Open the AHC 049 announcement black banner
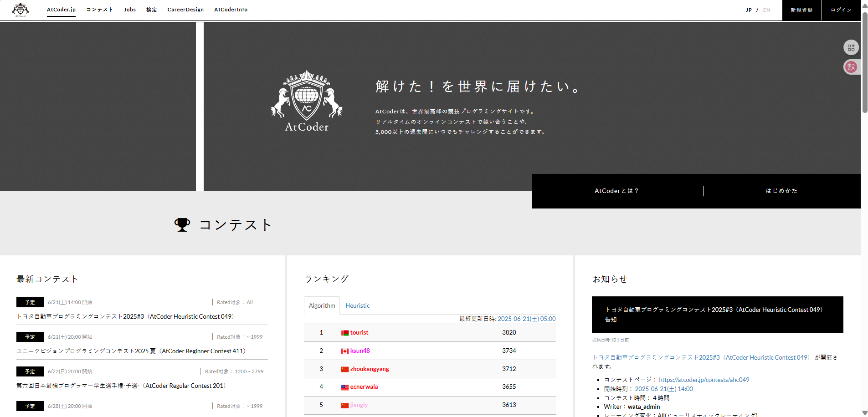Image resolution: width=868 pixels, height=417 pixels. 718,315
